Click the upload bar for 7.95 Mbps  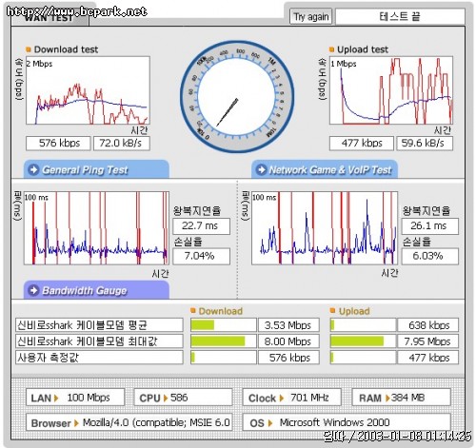[363, 341]
